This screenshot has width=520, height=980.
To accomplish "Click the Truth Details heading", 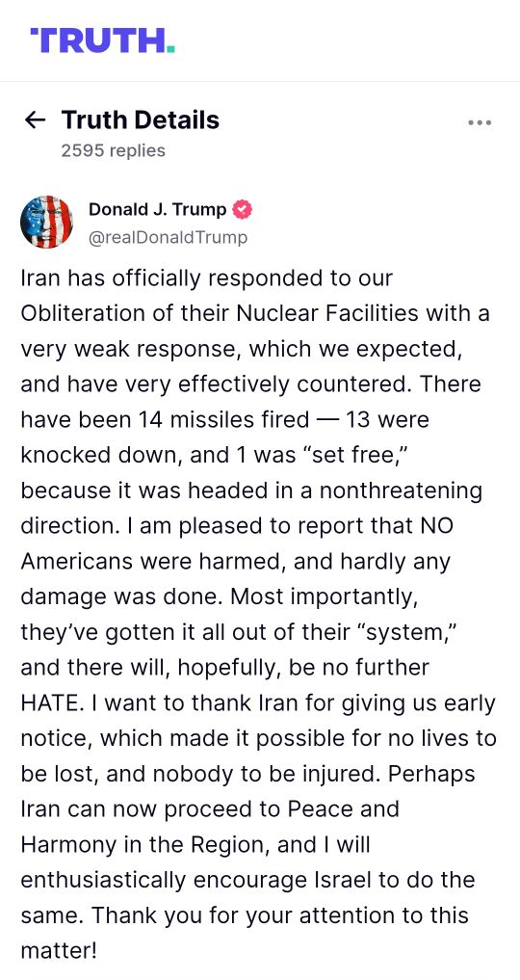I will [141, 119].
